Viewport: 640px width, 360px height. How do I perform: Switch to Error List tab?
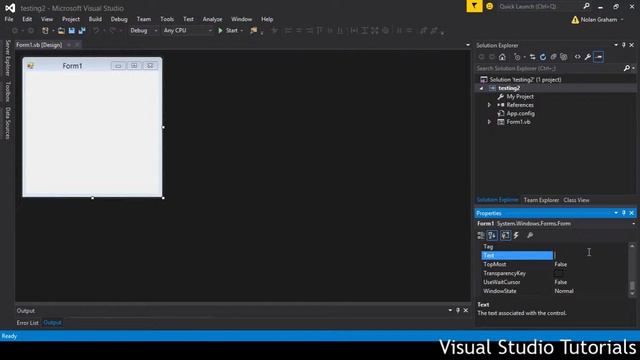(27, 323)
